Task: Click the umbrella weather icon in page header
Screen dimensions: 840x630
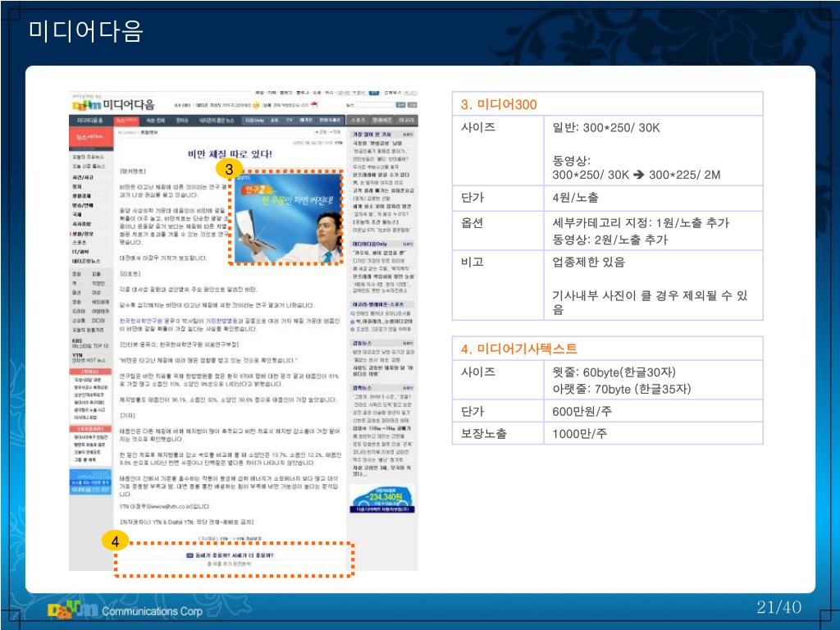Action: point(314,105)
